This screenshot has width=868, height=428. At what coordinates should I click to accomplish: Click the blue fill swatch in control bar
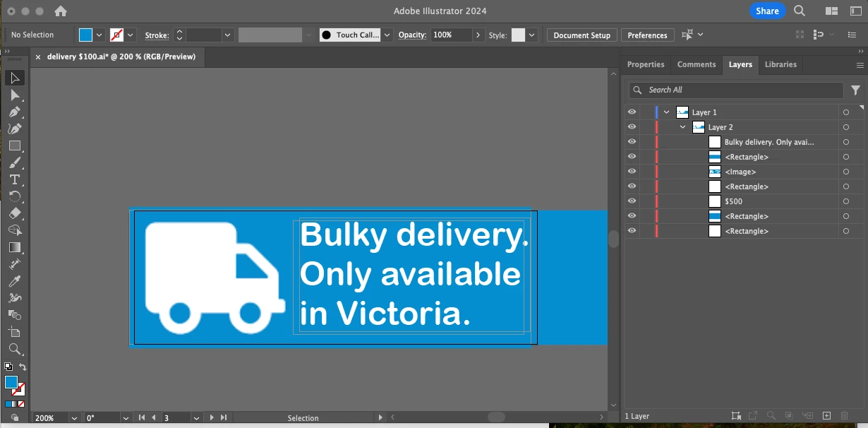pyautogui.click(x=85, y=35)
